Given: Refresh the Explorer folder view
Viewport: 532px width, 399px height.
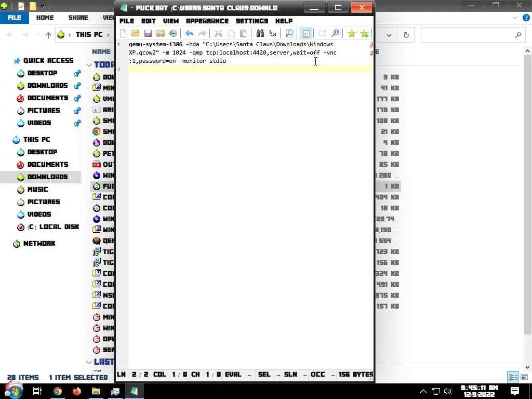Looking at the screenshot, I should [x=406, y=35].
